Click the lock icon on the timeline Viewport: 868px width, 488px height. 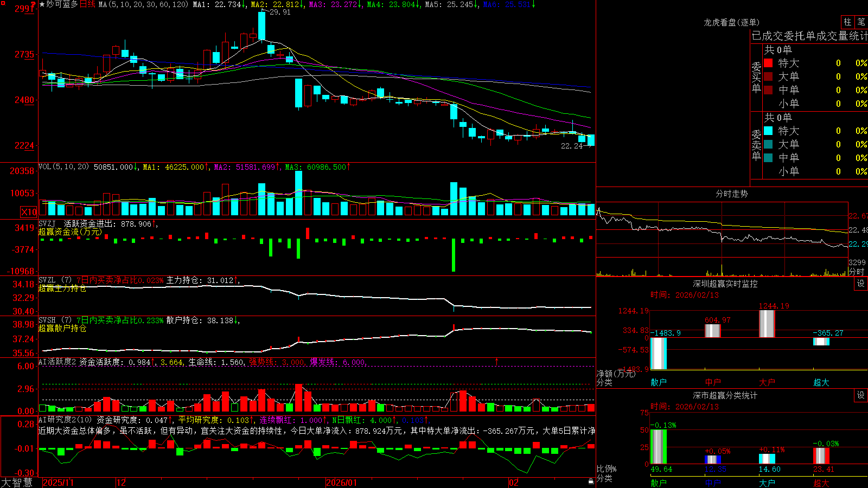[591, 481]
